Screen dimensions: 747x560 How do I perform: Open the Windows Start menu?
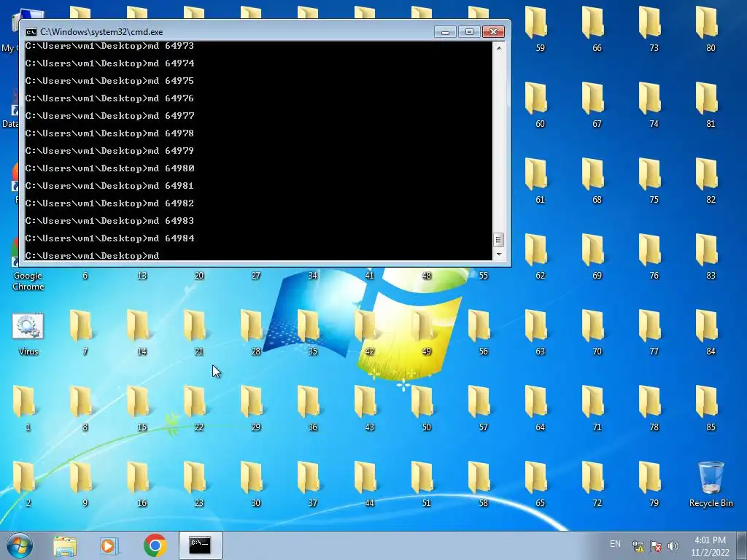click(20, 545)
